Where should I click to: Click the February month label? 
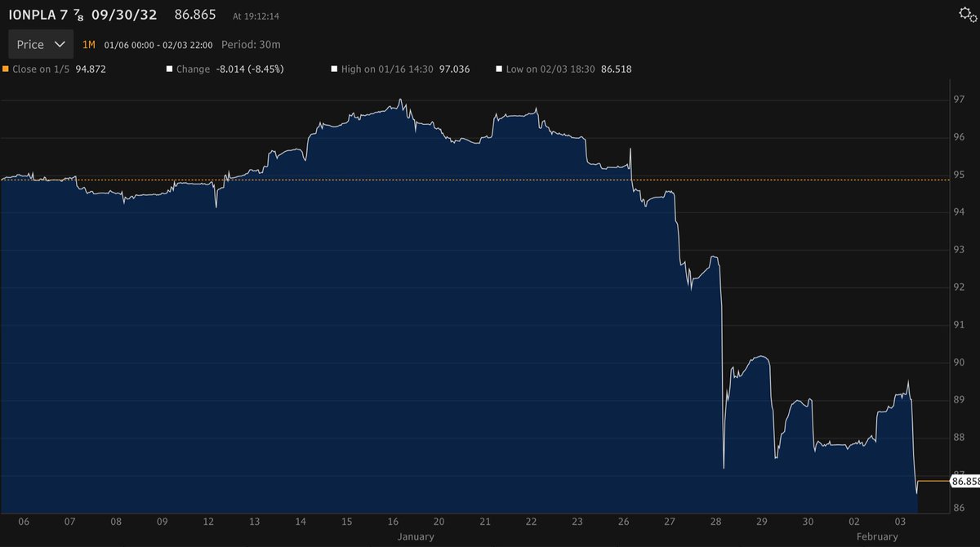click(x=877, y=536)
